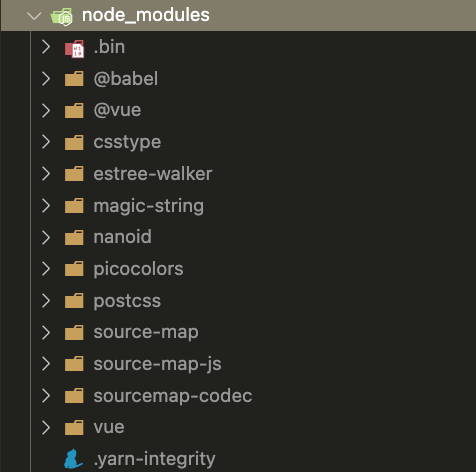Select the node_modules header row
This screenshot has width=476, height=472.
[239, 16]
